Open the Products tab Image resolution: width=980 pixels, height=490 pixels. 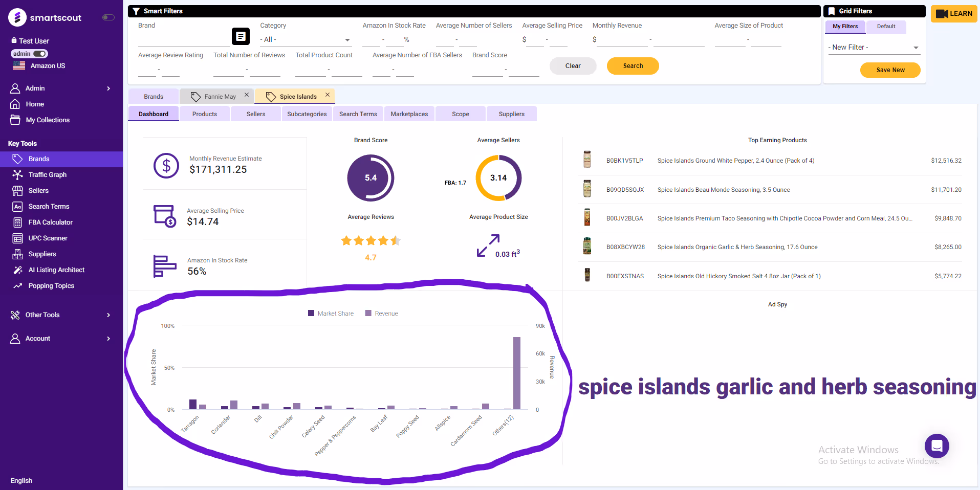205,114
